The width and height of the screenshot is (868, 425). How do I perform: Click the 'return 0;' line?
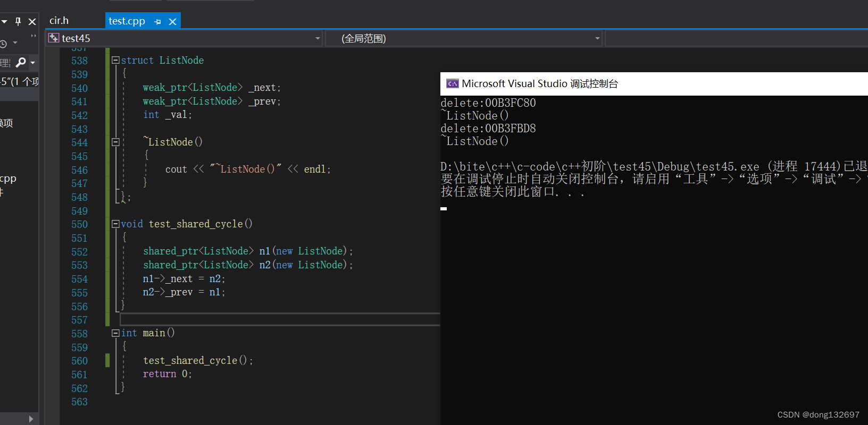pos(168,374)
